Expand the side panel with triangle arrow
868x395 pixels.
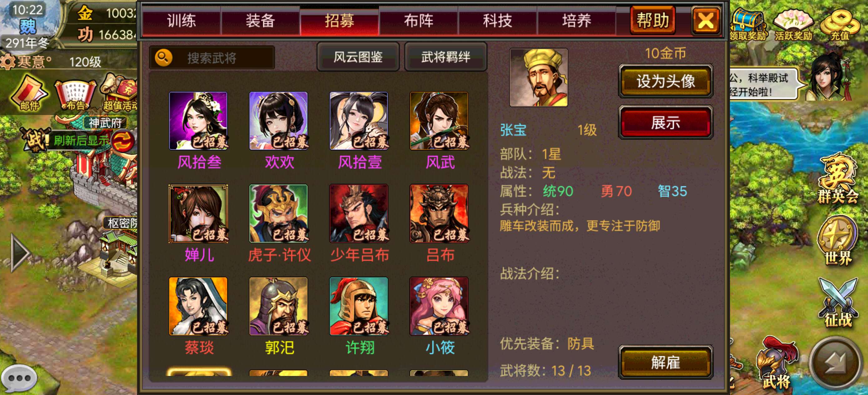[x=20, y=252]
